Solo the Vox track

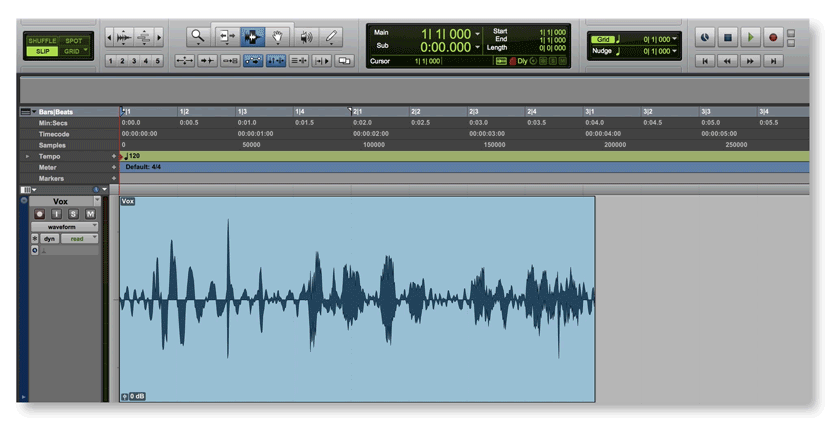73,214
